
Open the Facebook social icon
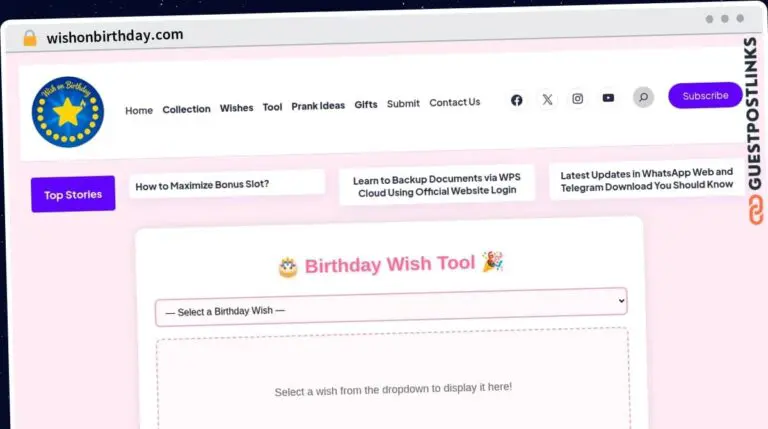click(517, 100)
